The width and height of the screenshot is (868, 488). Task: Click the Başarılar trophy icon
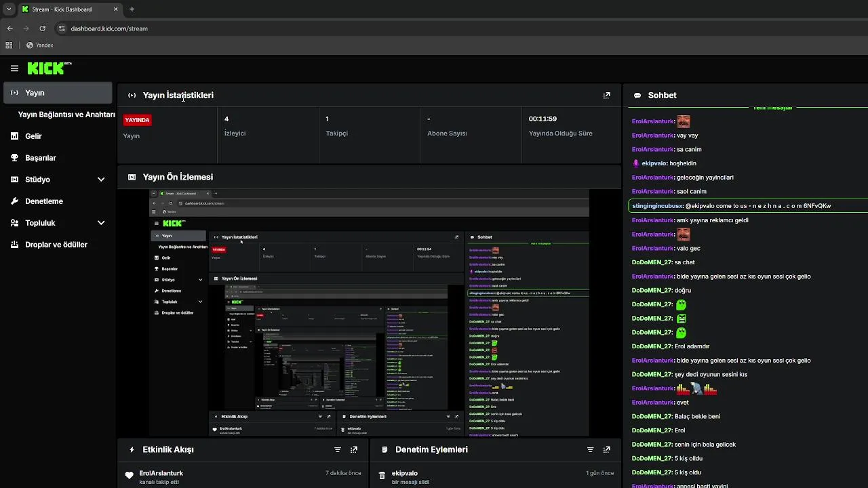(14, 158)
